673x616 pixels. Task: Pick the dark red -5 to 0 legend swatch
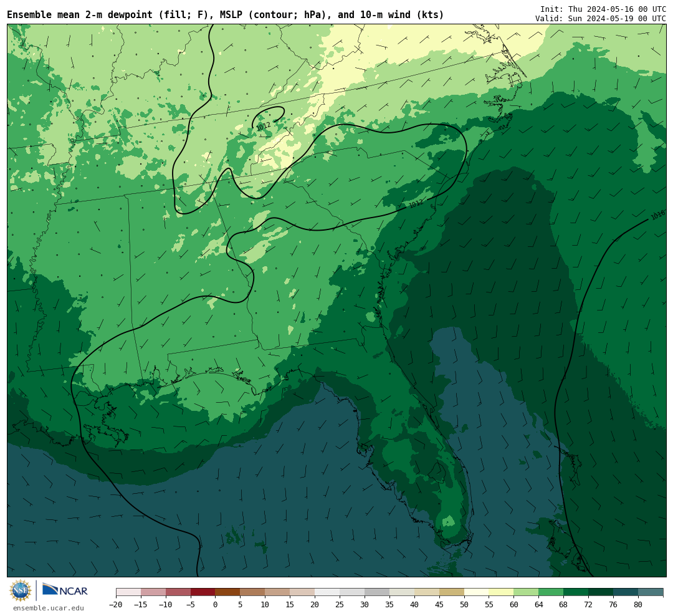(203, 592)
